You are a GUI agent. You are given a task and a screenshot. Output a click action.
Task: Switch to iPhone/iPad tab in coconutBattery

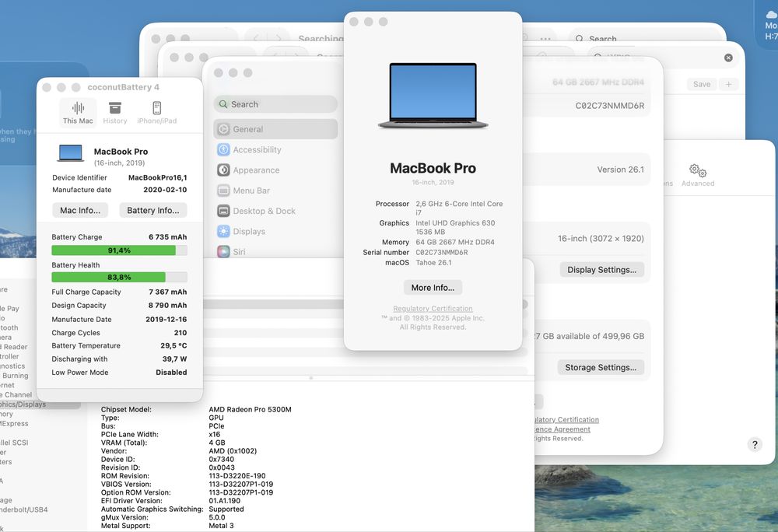[x=157, y=112]
